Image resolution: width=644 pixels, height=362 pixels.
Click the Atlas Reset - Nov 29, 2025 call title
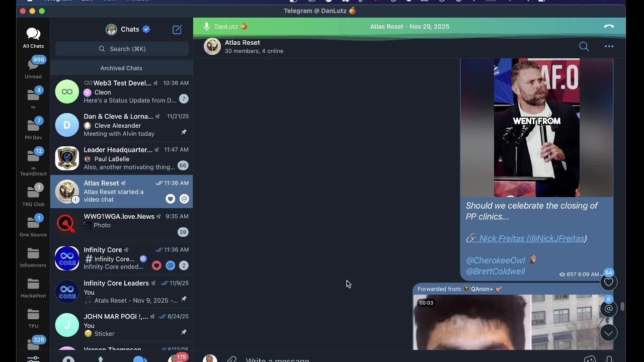(x=410, y=27)
